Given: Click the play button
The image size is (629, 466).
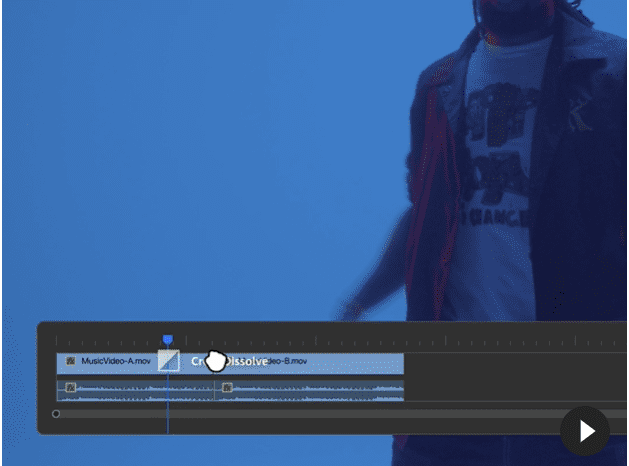Looking at the screenshot, I should (585, 432).
